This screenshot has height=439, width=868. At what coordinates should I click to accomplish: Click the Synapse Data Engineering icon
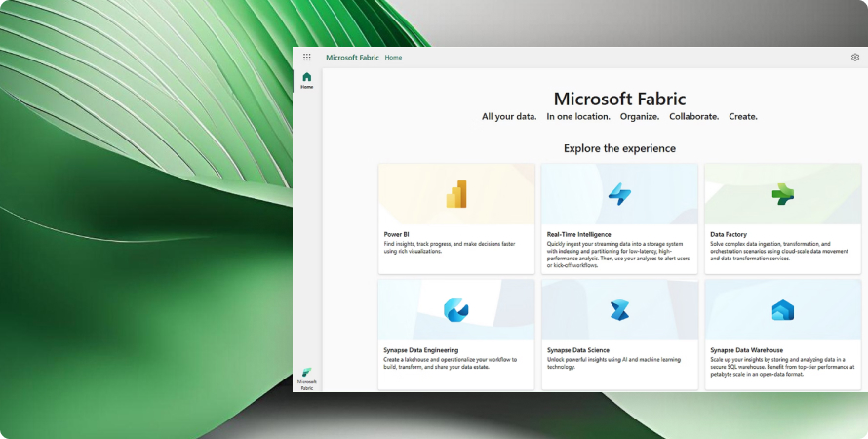[x=456, y=310]
